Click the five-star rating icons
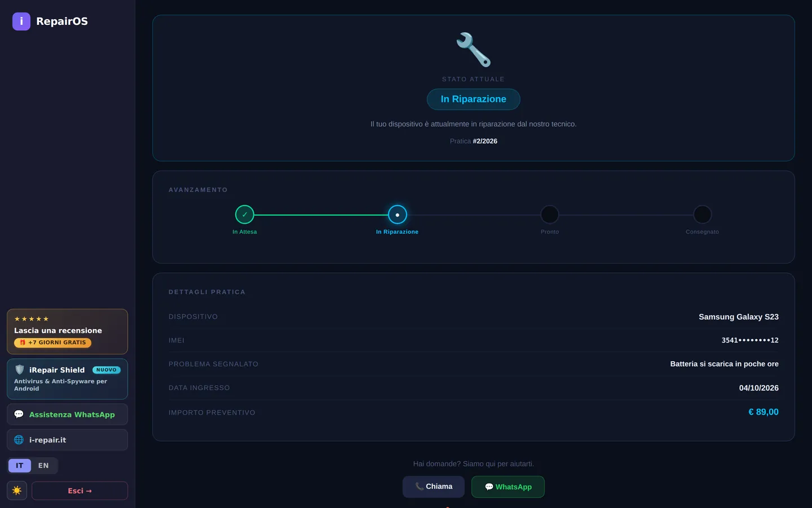Image resolution: width=812 pixels, height=508 pixels. 32,319
